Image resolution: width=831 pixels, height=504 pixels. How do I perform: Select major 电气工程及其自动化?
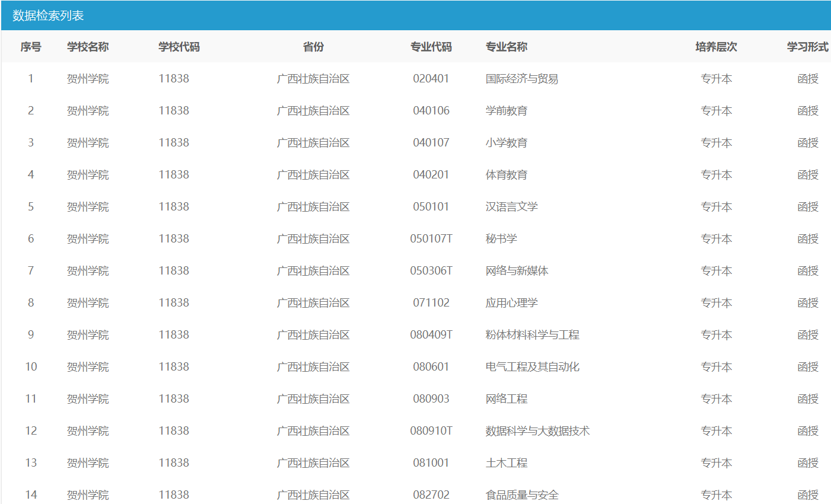tap(533, 367)
